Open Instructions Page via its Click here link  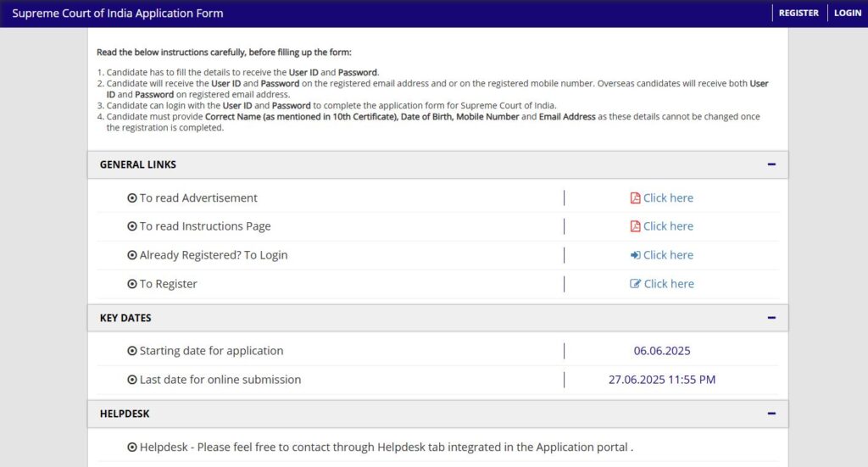tap(668, 226)
